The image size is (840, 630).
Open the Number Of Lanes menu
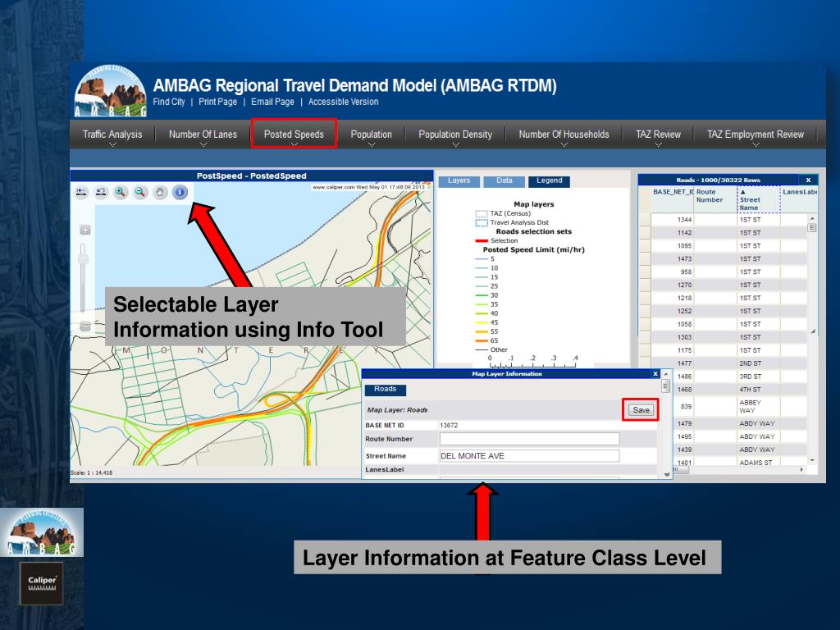coord(203,135)
